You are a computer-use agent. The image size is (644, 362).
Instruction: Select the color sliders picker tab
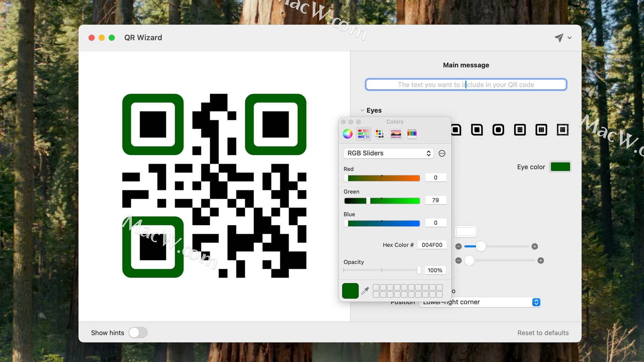pos(364,134)
